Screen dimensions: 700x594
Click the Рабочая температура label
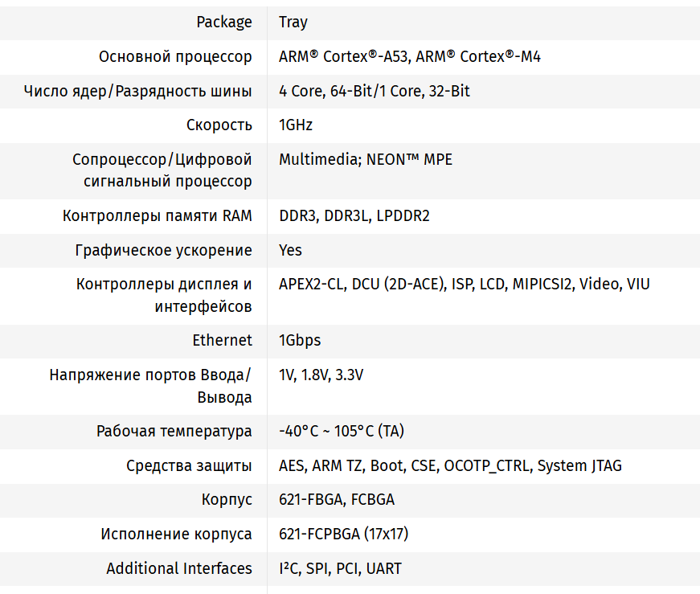(x=174, y=432)
